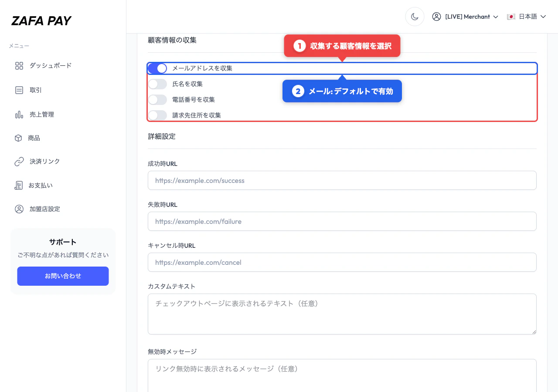Image resolution: width=558 pixels, height=392 pixels.
Task: Select the 取引 menu icon
Action: pyautogui.click(x=19, y=90)
